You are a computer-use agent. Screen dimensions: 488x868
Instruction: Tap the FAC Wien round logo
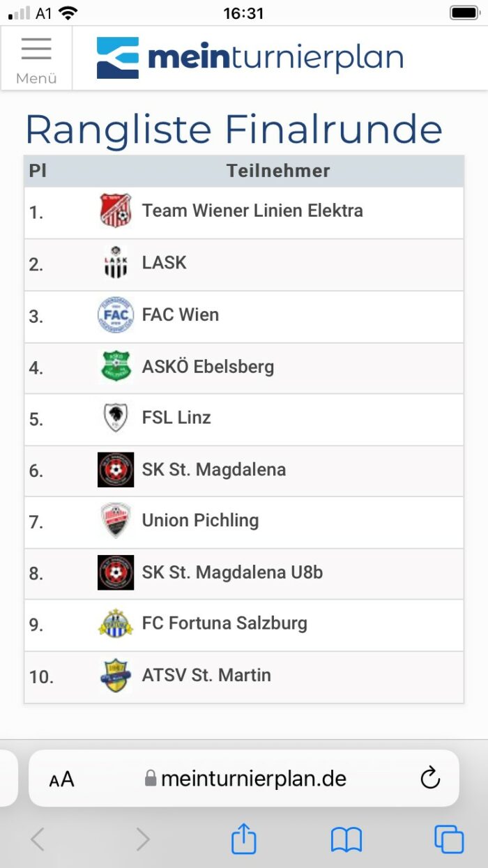coord(115,315)
